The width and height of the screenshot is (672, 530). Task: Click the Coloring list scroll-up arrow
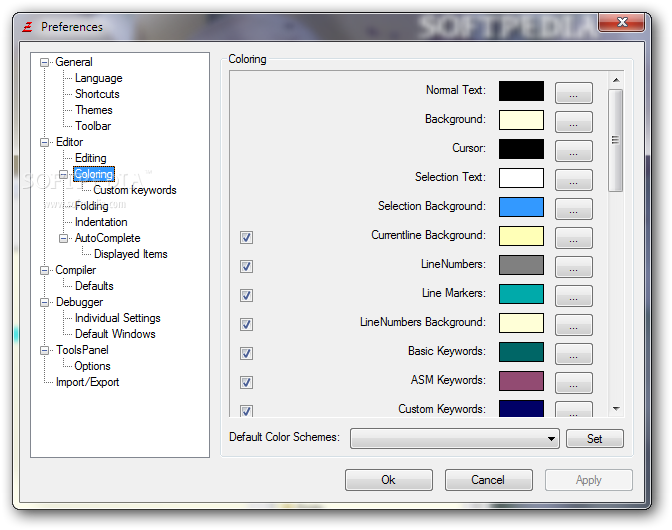tap(616, 80)
